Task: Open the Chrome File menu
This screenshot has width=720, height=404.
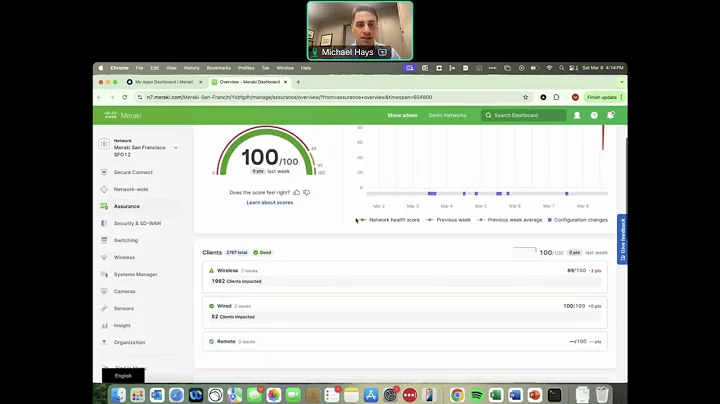Action: [x=139, y=68]
